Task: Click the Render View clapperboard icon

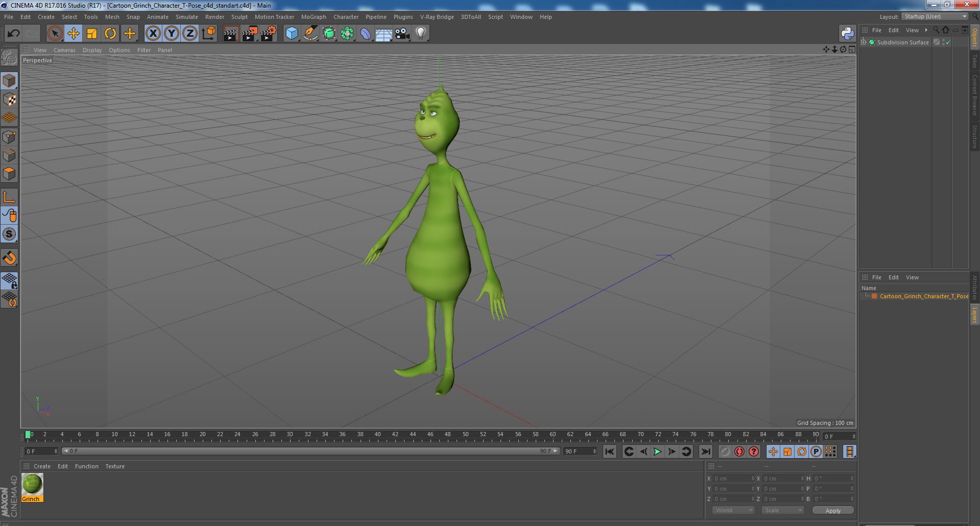Action: 231,34
